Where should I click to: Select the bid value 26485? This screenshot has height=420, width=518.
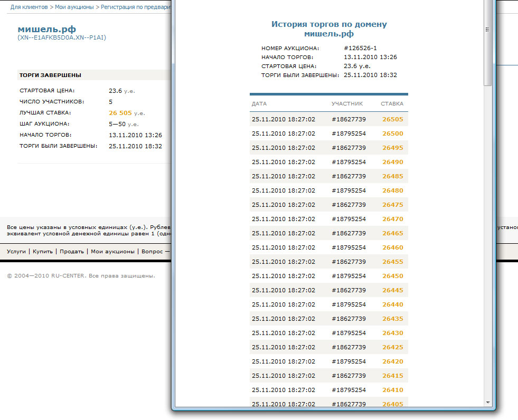[x=393, y=176]
